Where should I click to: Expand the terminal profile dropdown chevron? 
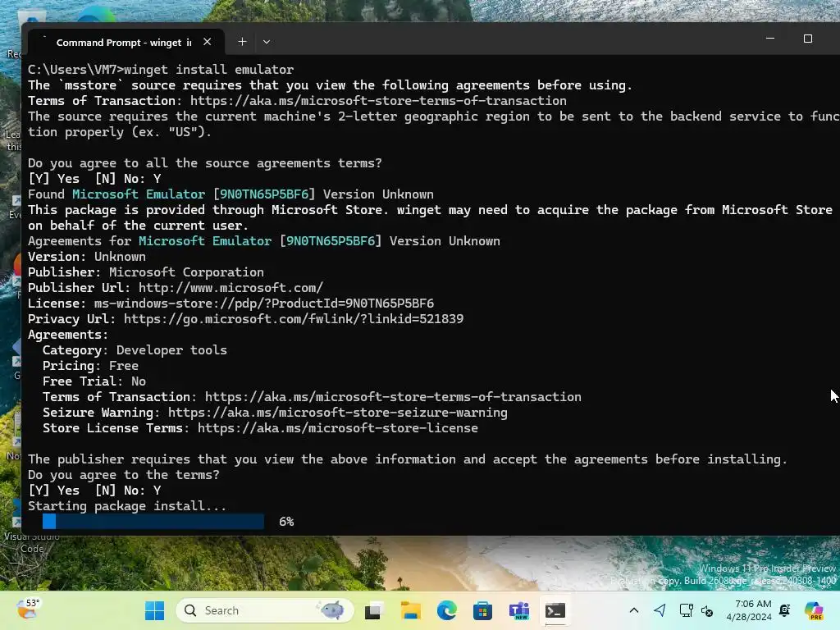[267, 42]
